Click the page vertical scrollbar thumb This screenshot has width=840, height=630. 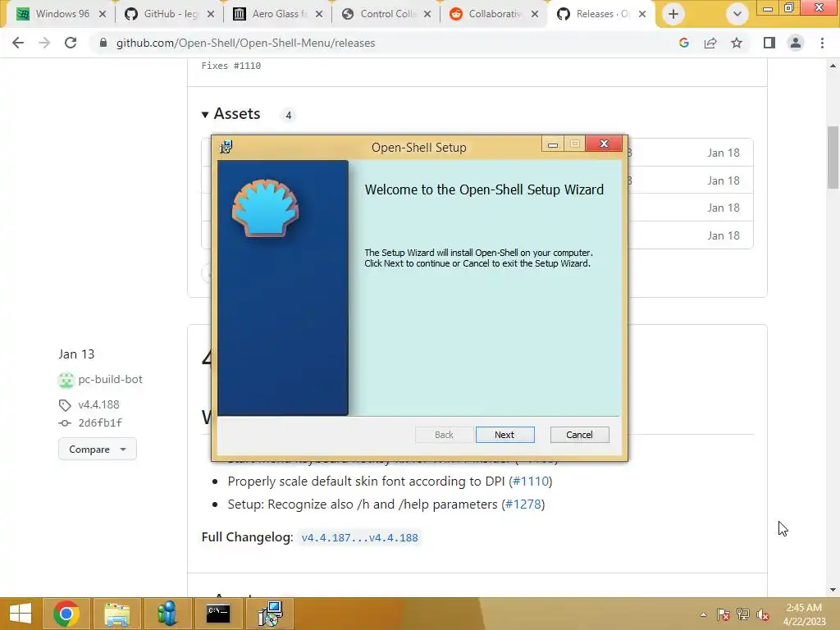[833, 157]
